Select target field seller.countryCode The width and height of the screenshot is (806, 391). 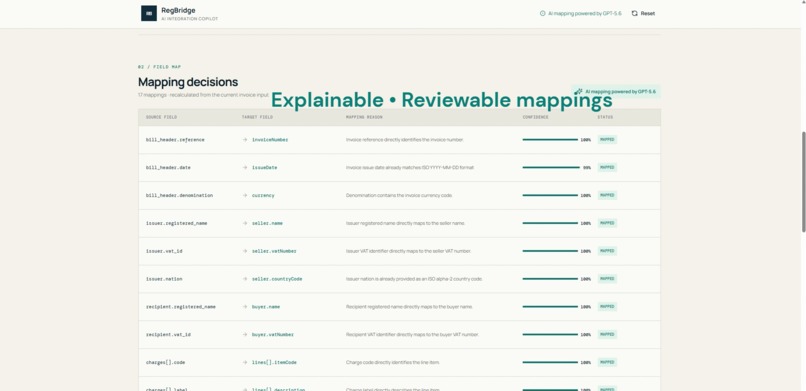(277, 278)
